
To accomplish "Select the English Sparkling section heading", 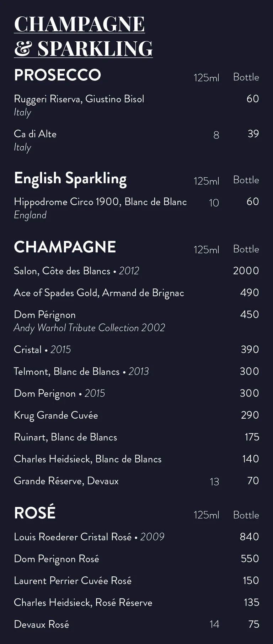I will click(70, 179).
